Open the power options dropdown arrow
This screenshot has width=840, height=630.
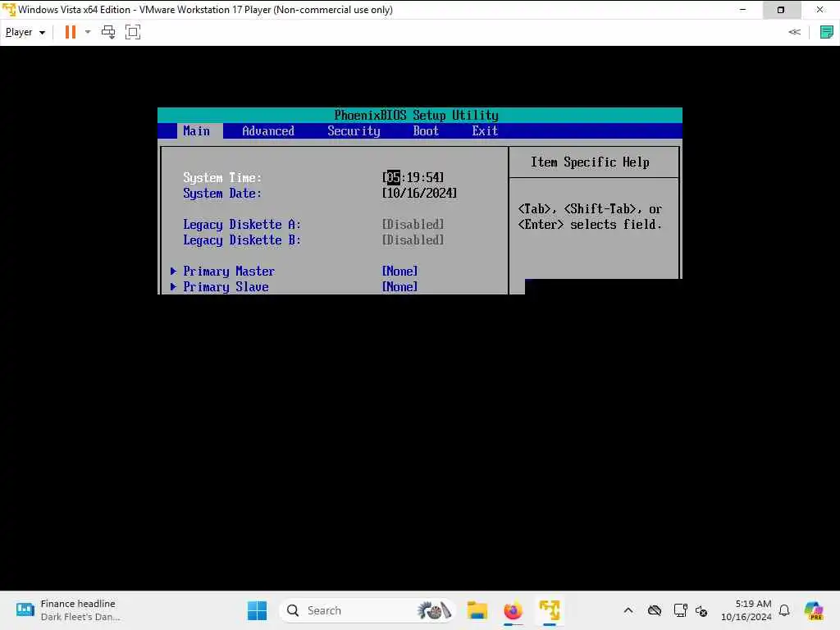(x=88, y=32)
